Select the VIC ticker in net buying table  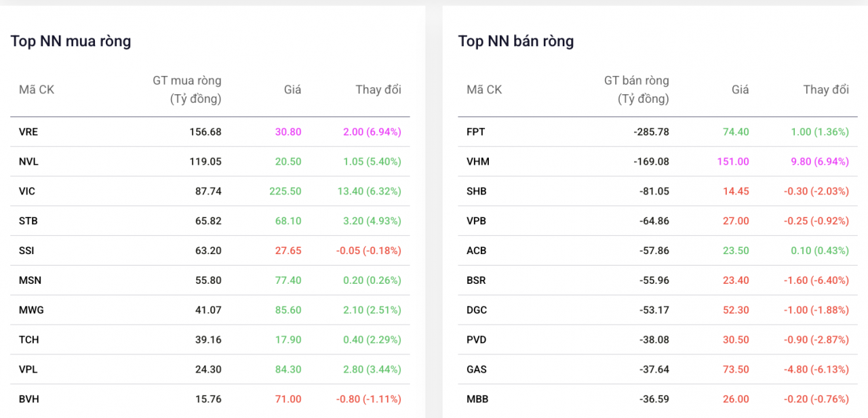tap(27, 192)
